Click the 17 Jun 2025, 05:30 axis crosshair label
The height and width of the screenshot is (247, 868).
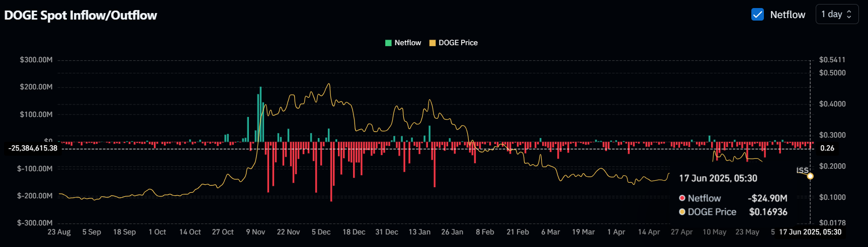810,232
